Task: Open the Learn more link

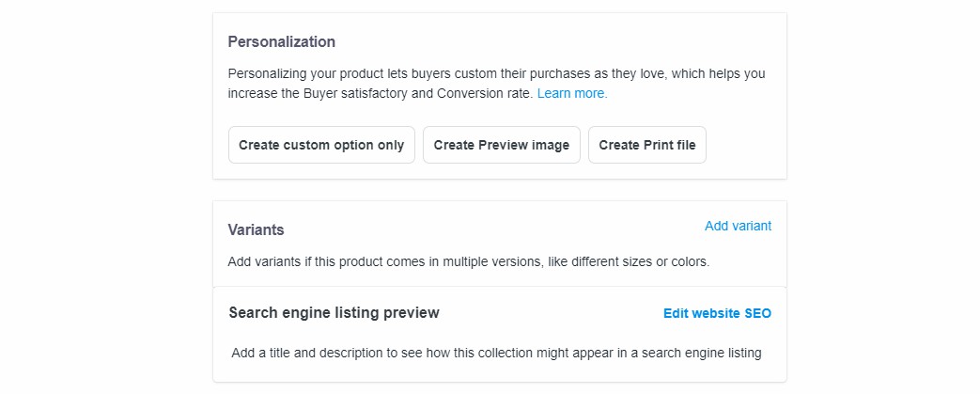Action: point(572,93)
